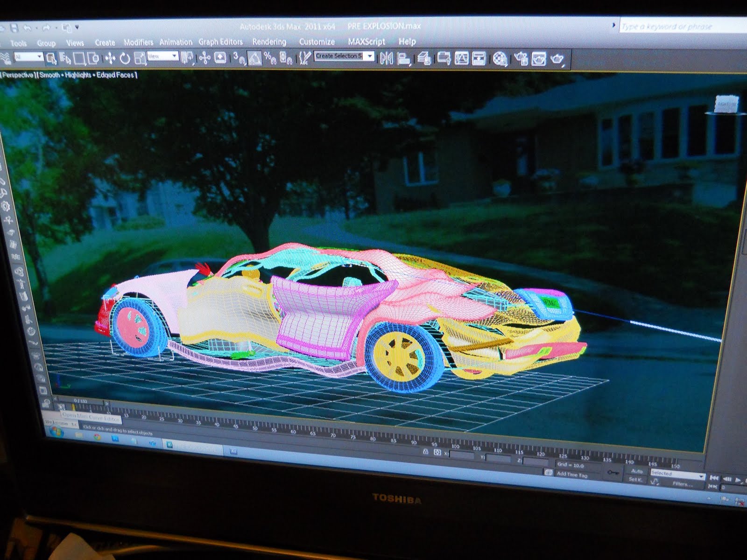Activate the Rotate tool
The image size is (747, 560).
click(x=125, y=58)
